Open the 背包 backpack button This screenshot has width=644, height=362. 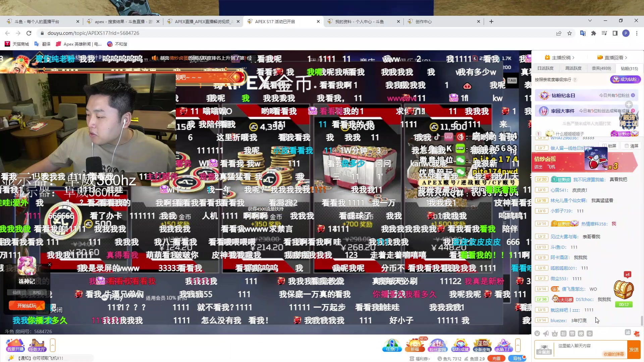click(x=517, y=358)
